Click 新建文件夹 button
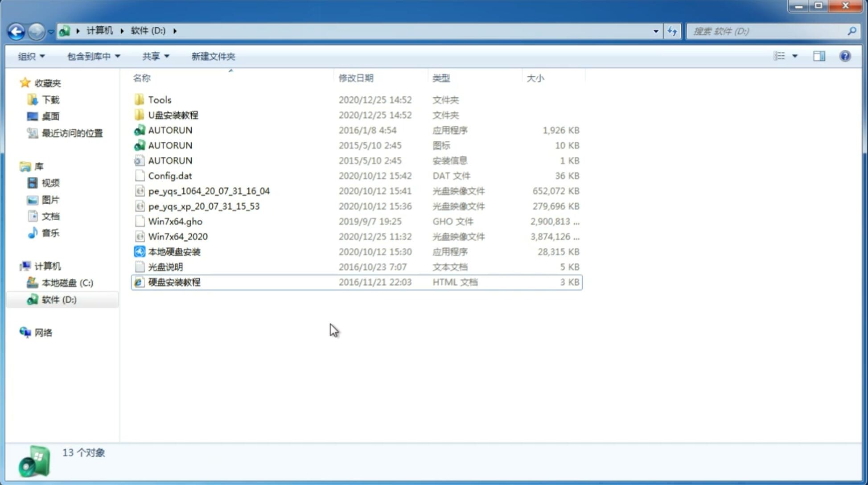 point(213,56)
